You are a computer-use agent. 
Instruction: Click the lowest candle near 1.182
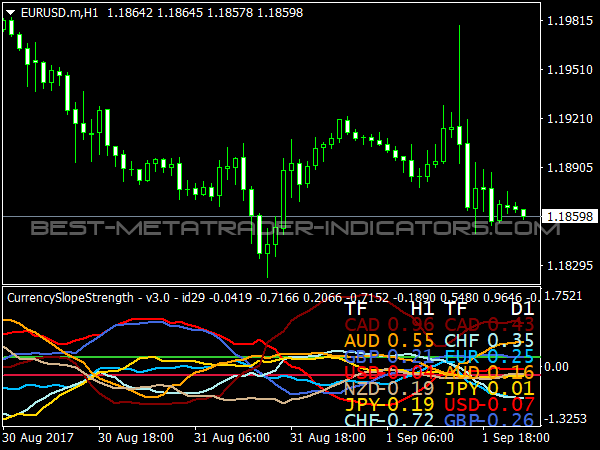click(x=267, y=253)
